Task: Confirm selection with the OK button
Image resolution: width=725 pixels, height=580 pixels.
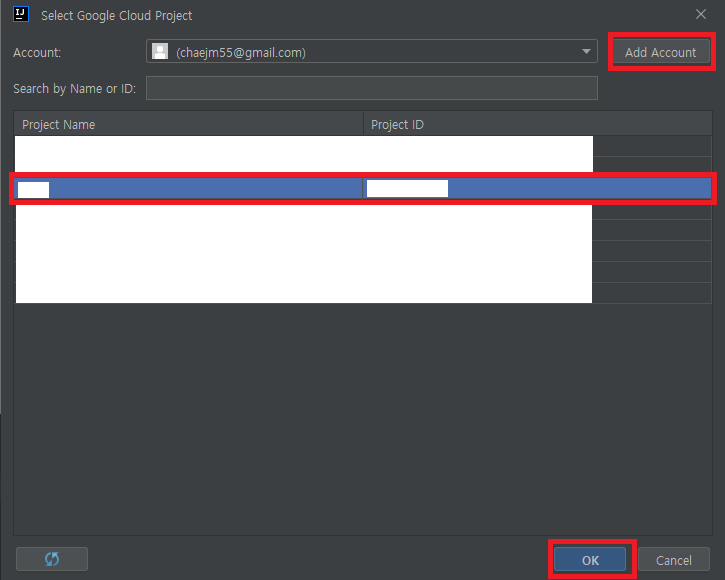Action: 590,560
